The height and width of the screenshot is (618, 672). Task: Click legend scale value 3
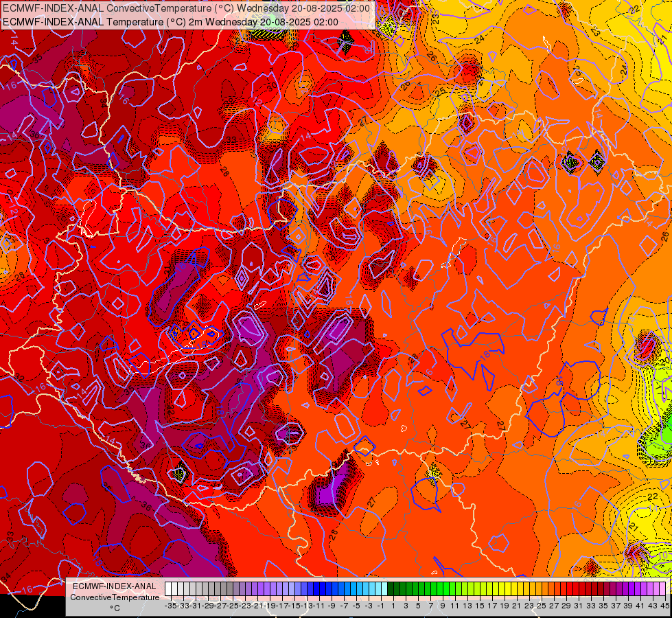pos(406,606)
